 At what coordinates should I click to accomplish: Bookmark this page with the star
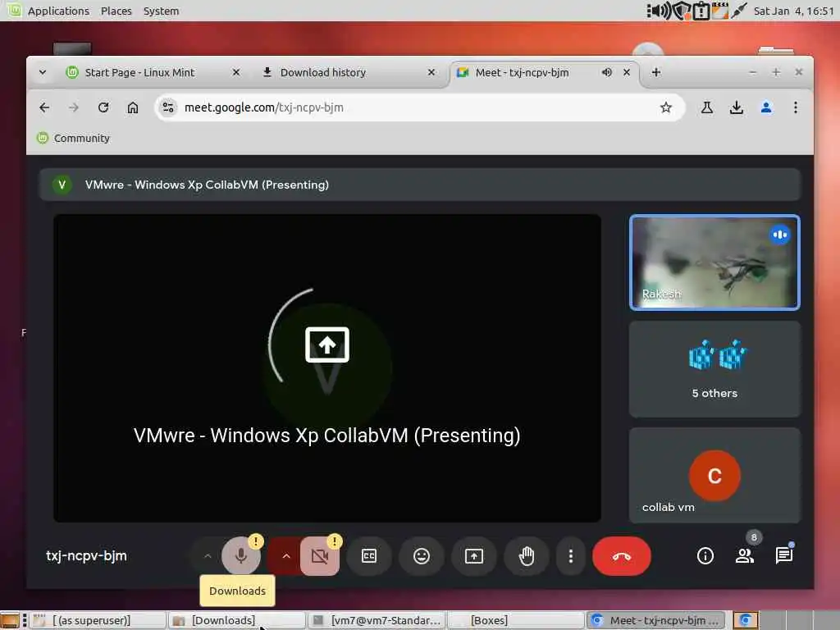coord(666,107)
